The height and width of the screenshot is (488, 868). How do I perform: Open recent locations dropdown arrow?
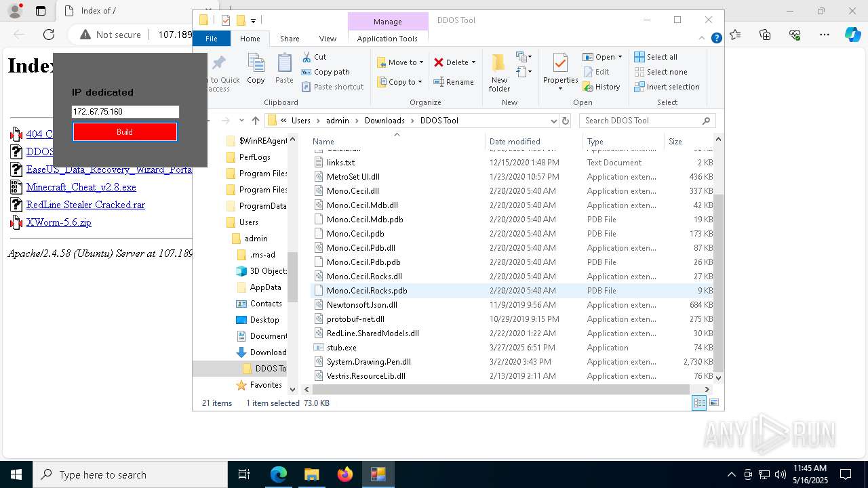pos(241,121)
